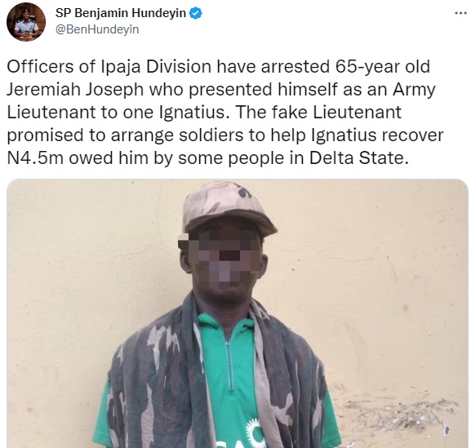The height and width of the screenshot is (448, 476).
Task: Select the camouflage cap in the photo
Action: 229,206
